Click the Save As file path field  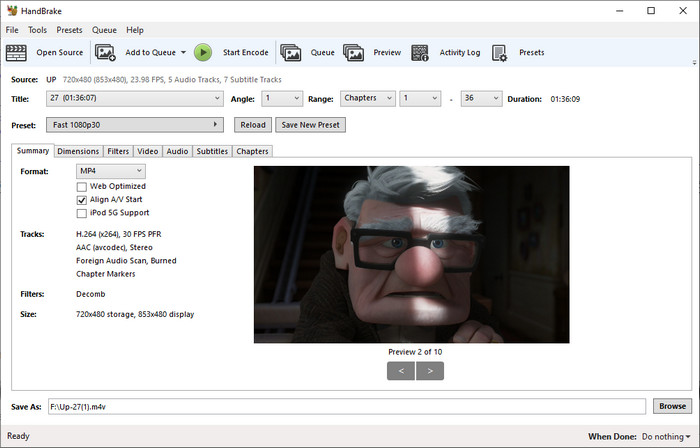tap(347, 407)
